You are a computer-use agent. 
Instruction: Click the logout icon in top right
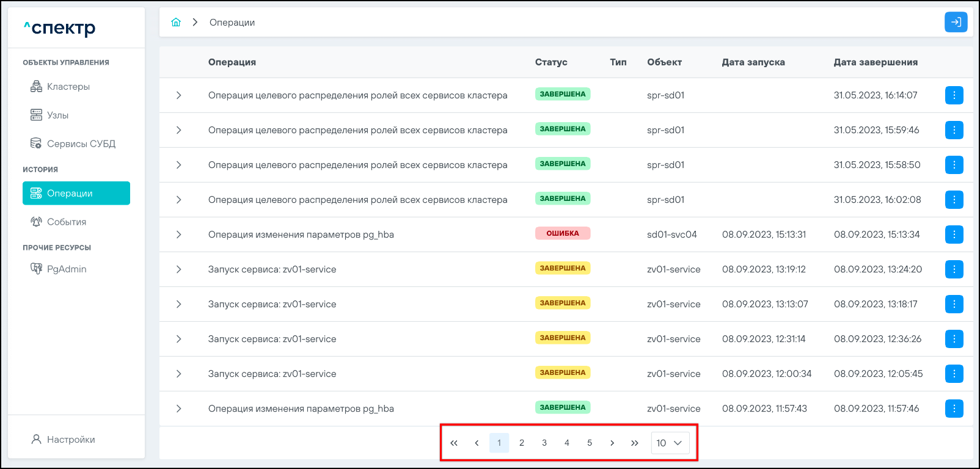pyautogui.click(x=956, y=23)
